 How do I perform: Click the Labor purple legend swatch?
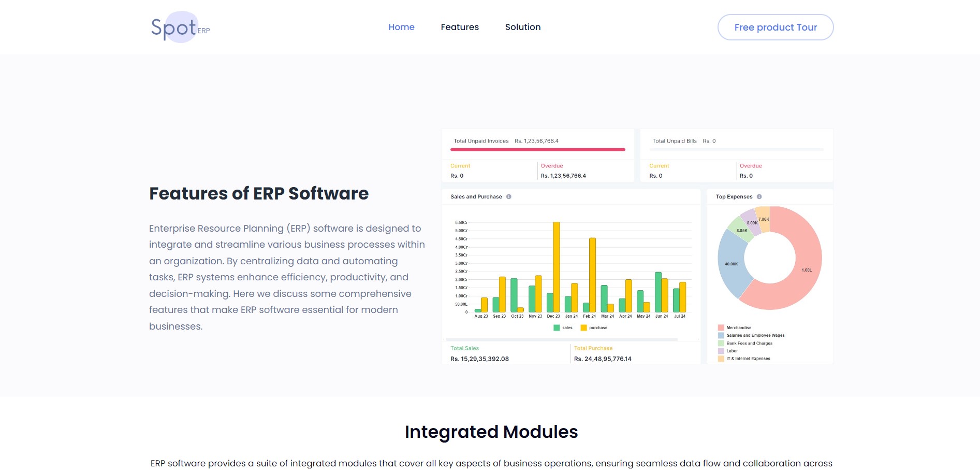(721, 351)
